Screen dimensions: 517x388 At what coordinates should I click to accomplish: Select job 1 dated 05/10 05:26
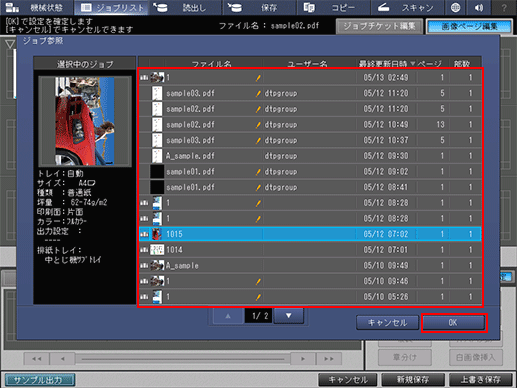[x=310, y=297]
